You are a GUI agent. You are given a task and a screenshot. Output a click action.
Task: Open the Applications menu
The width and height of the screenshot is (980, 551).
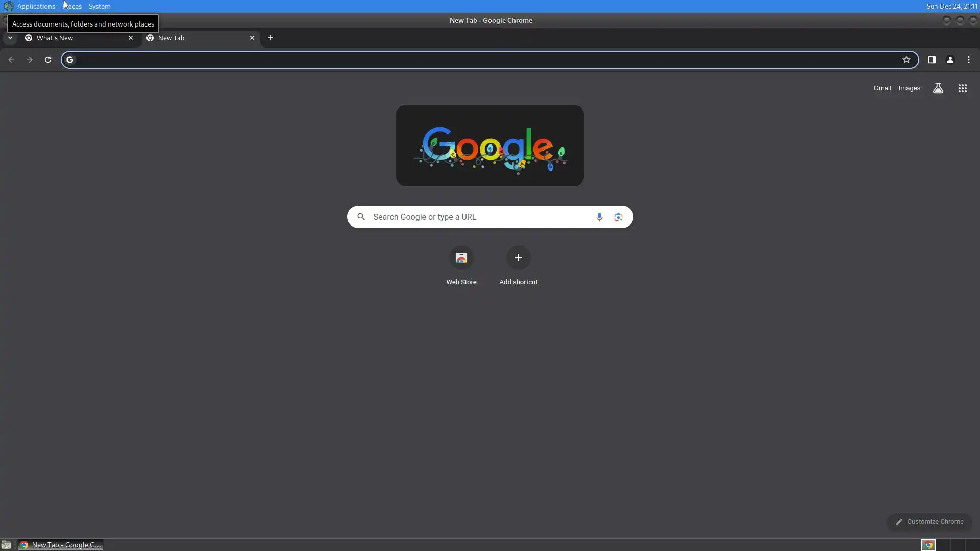pyautogui.click(x=36, y=6)
